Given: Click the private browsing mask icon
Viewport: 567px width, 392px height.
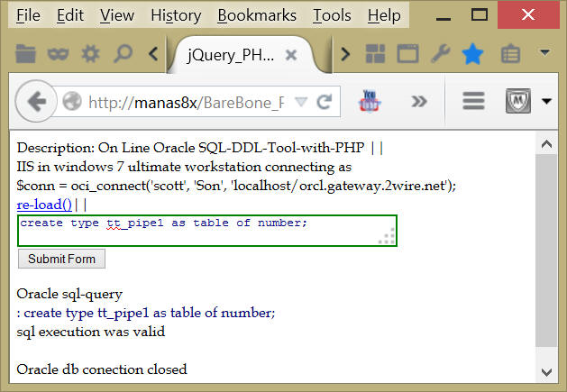Looking at the screenshot, I should coord(58,54).
